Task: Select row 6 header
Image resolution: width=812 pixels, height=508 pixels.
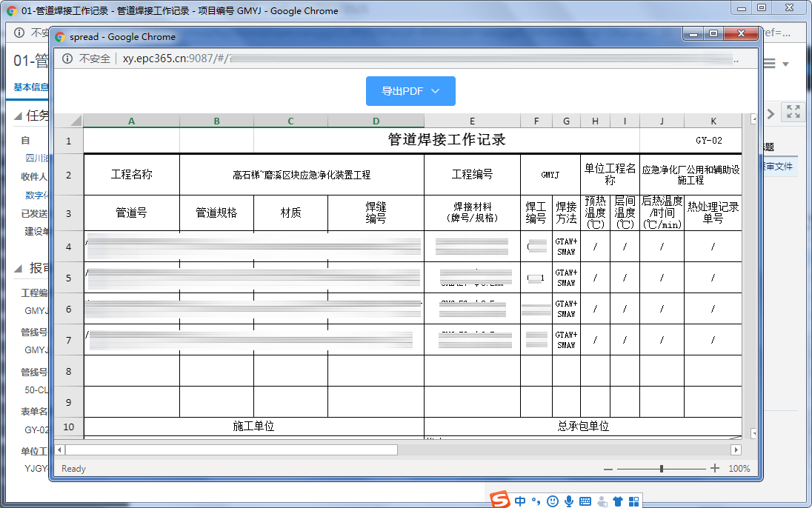Action: [68, 309]
